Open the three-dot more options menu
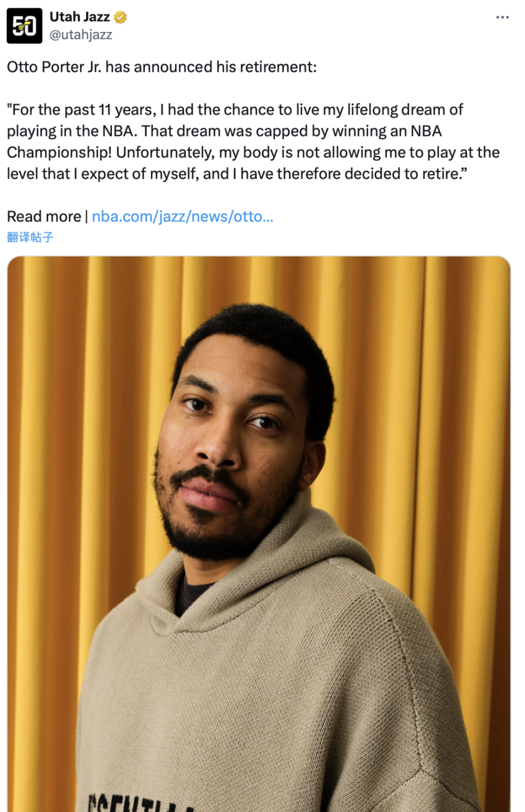The height and width of the screenshot is (812, 525). tap(502, 17)
